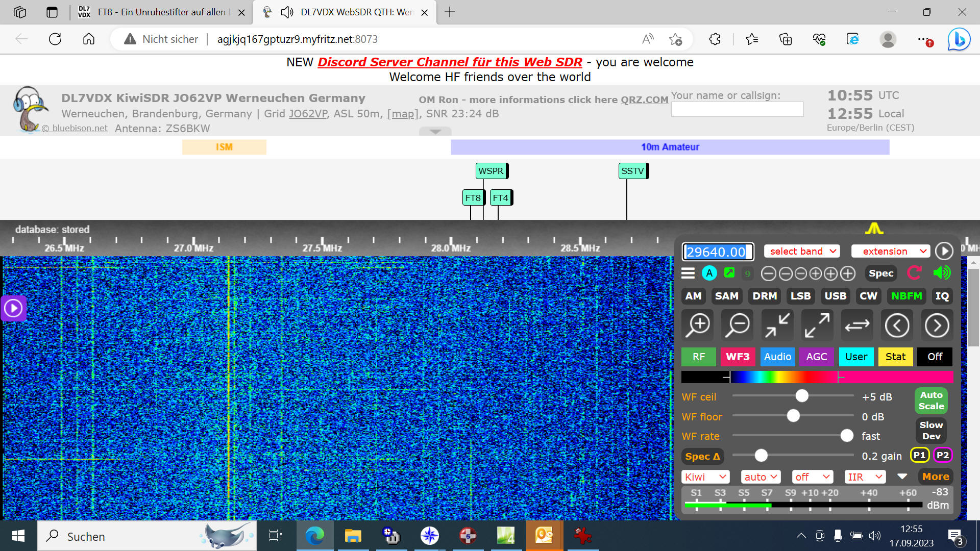Click the max zoom-out expanding arrows icon
This screenshot has height=551, width=980.
pyautogui.click(x=817, y=325)
